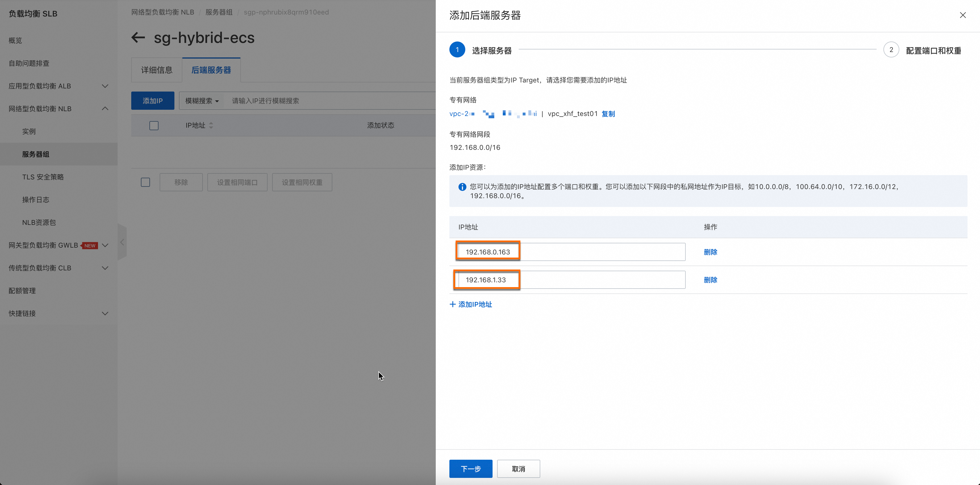Check the select-all checkbox in table header
980x485 pixels.
tap(154, 126)
